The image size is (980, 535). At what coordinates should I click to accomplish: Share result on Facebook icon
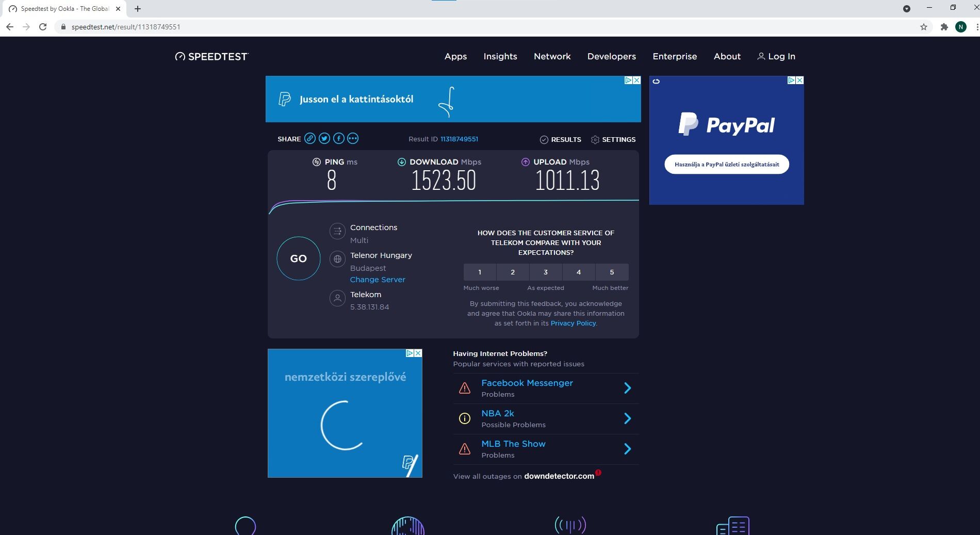point(338,138)
